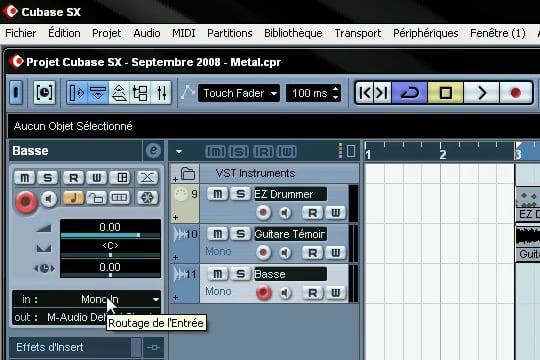Expand automation on the Basse track row

[175, 297]
